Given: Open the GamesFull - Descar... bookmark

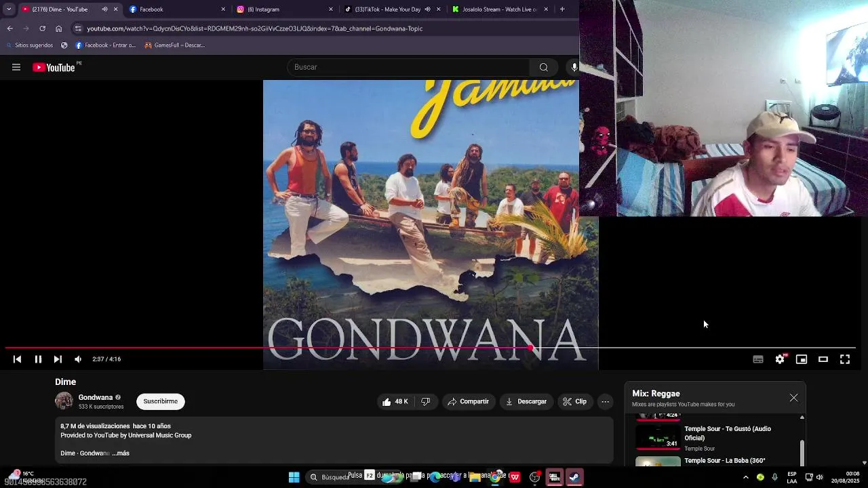Looking at the screenshot, I should click(174, 45).
